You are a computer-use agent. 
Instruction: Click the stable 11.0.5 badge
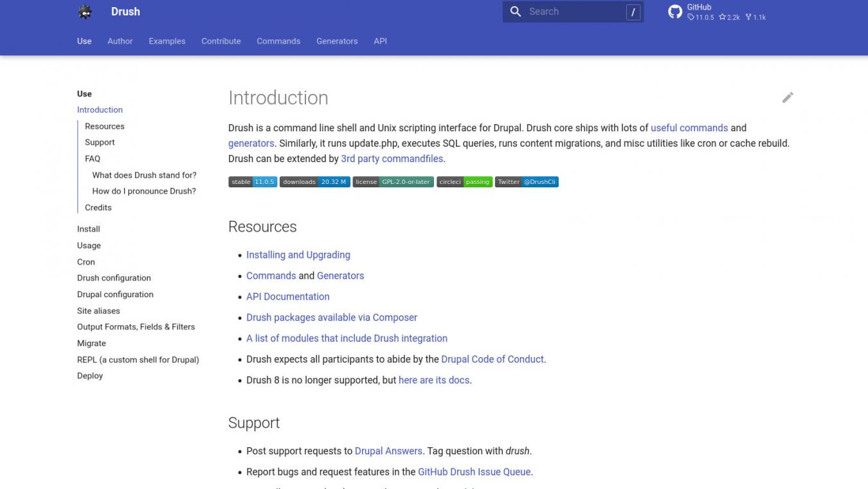tap(252, 182)
